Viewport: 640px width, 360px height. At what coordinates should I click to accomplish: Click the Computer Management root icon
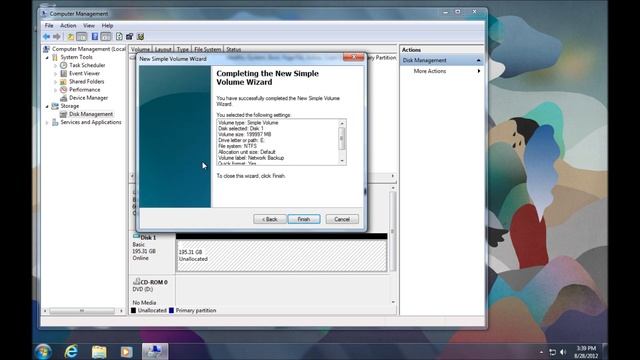(x=47, y=49)
